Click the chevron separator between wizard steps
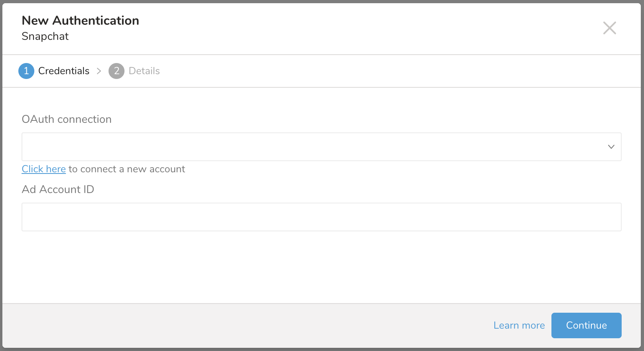The height and width of the screenshot is (351, 644). coord(99,71)
